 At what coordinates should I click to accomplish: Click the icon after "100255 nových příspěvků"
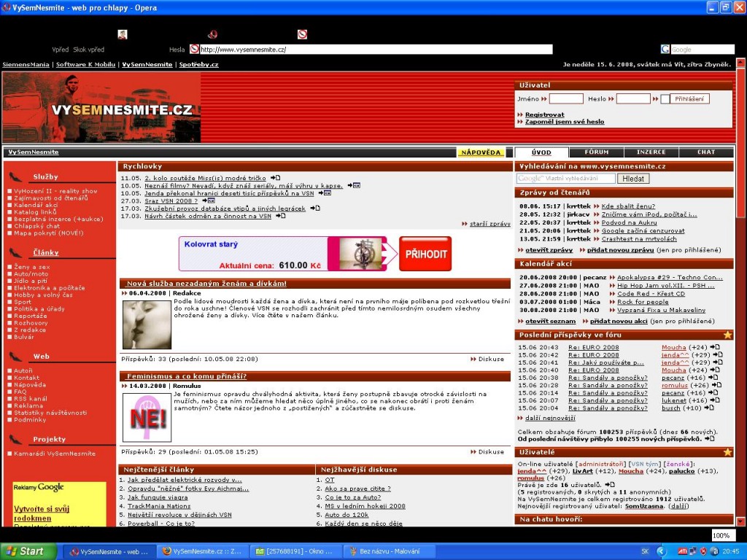(710, 439)
